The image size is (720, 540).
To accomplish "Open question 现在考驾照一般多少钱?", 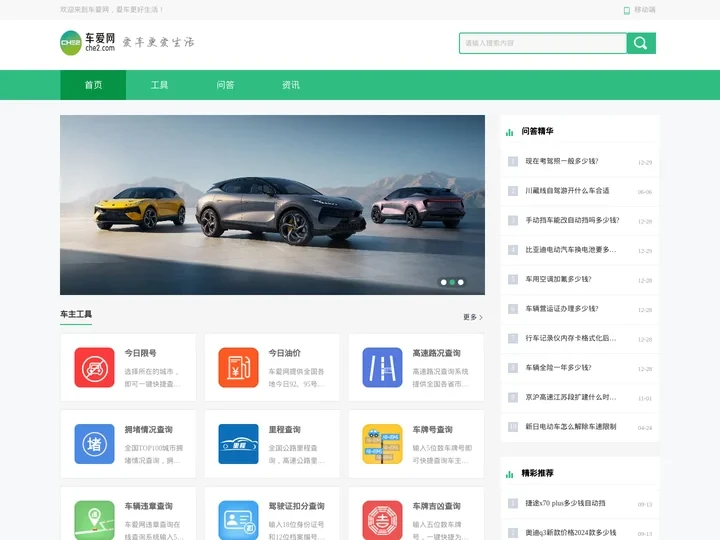I will [562, 161].
